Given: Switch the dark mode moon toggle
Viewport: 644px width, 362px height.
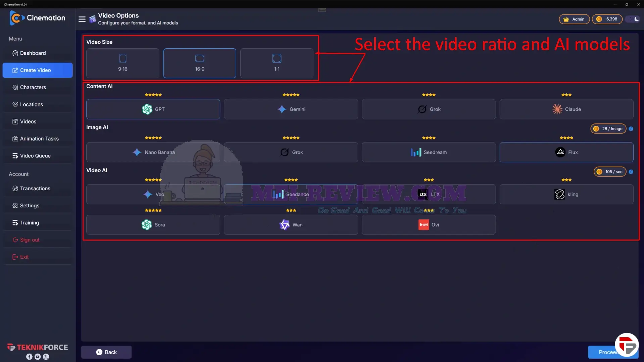Looking at the screenshot, I should (633, 19).
